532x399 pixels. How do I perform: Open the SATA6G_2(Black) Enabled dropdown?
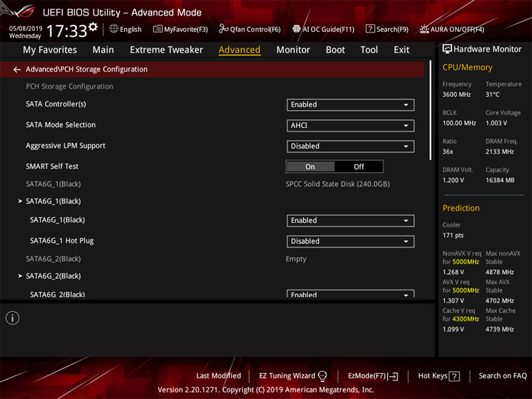(350, 294)
